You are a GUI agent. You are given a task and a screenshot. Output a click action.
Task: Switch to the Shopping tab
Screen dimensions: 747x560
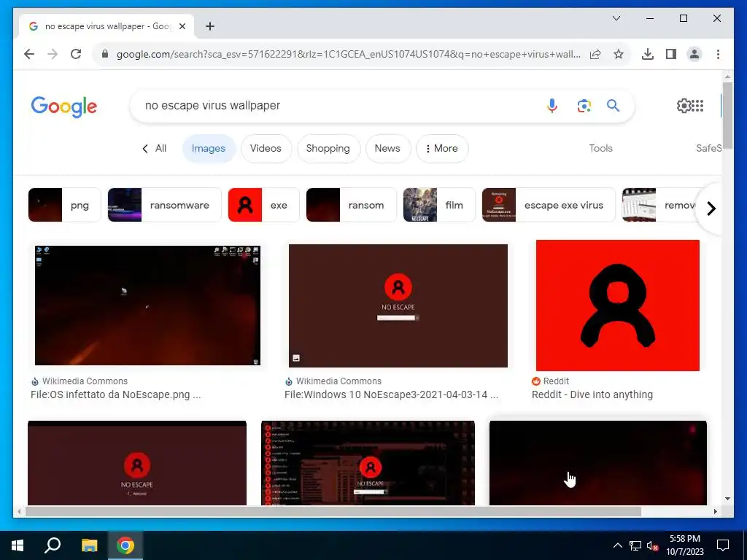point(328,149)
